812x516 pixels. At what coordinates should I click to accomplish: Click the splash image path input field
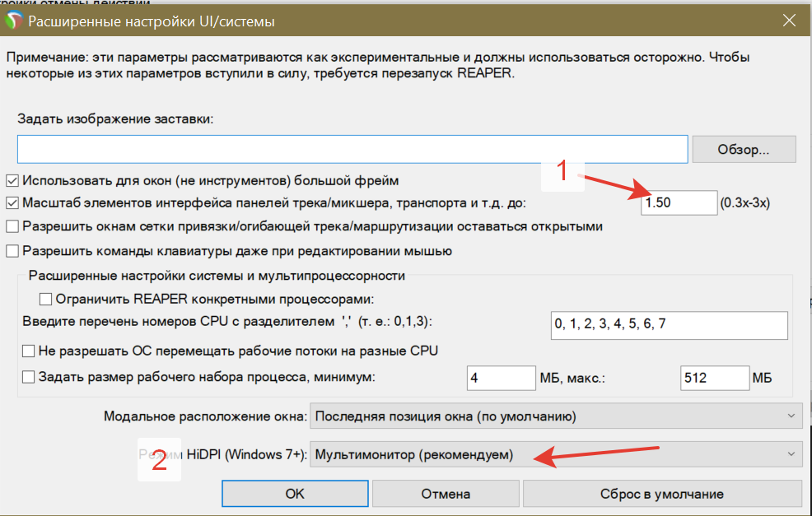[352, 150]
